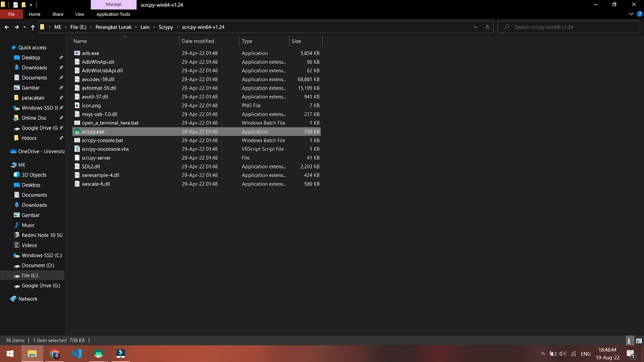Open Videos folder in the sidebar
This screenshot has width=644, height=362.
click(x=29, y=245)
